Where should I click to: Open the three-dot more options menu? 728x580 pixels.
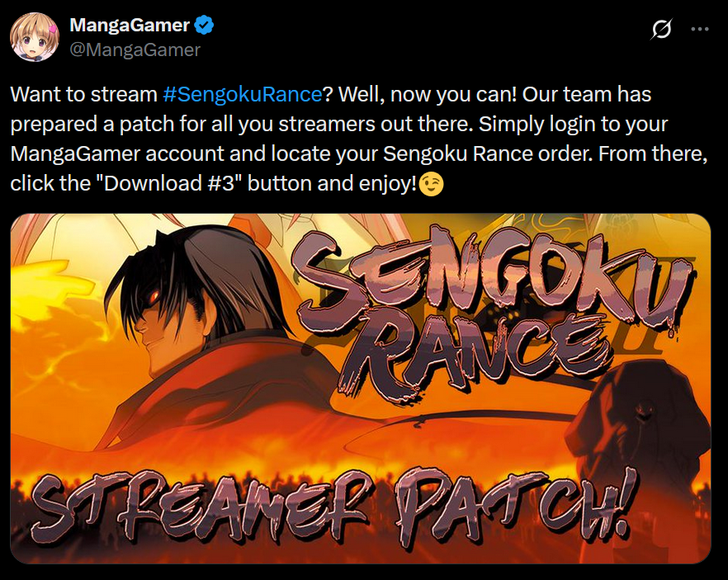(700, 29)
